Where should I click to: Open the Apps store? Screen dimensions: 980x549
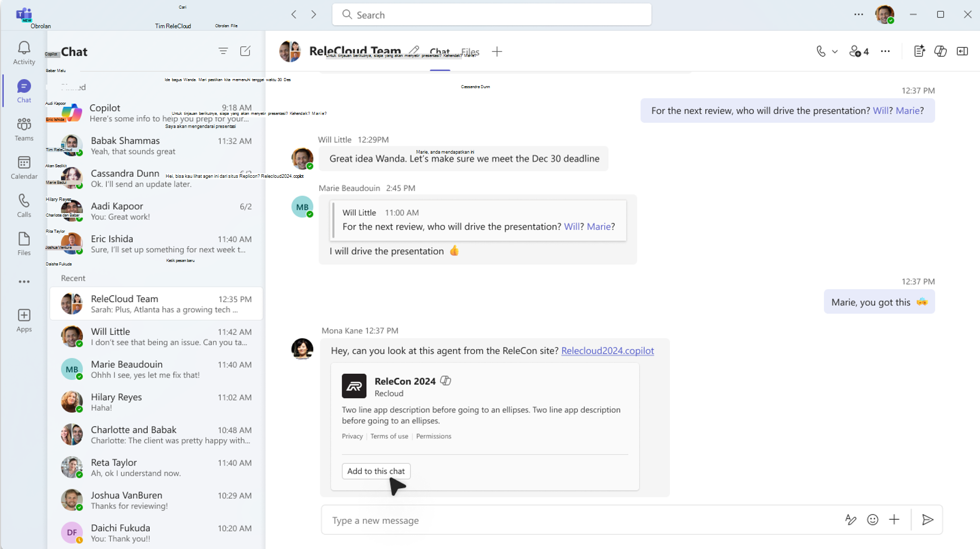[24, 321]
